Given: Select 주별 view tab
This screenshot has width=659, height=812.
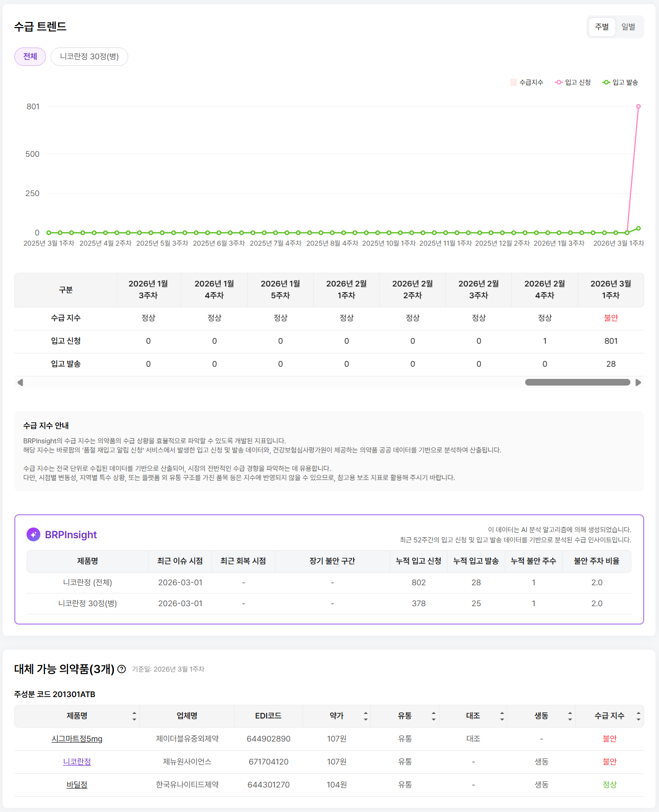Looking at the screenshot, I should click(x=602, y=27).
